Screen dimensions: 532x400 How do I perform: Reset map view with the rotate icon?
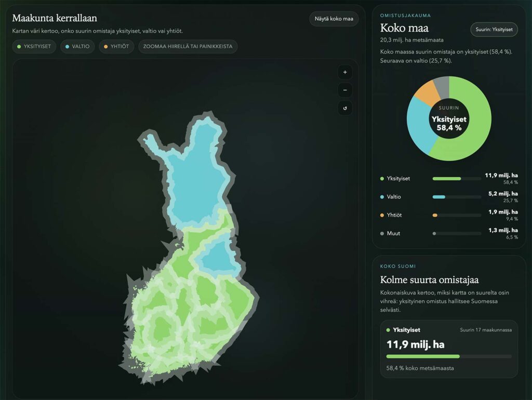point(345,109)
